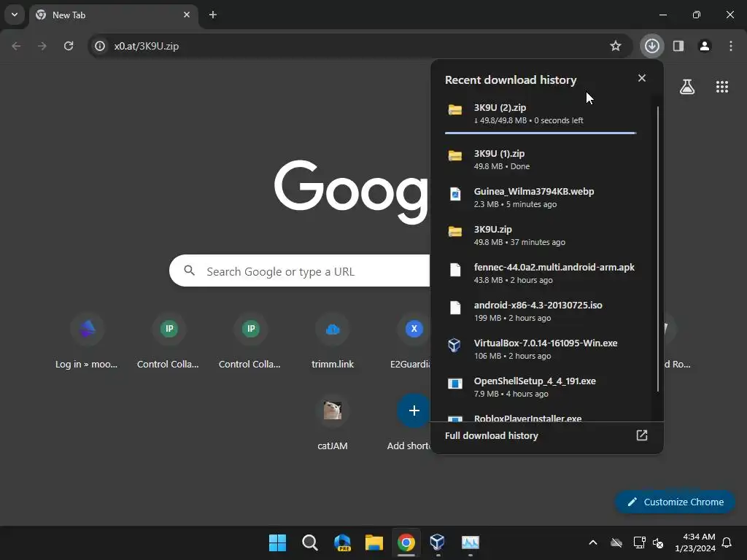Show hidden system tray icons

coord(593,542)
